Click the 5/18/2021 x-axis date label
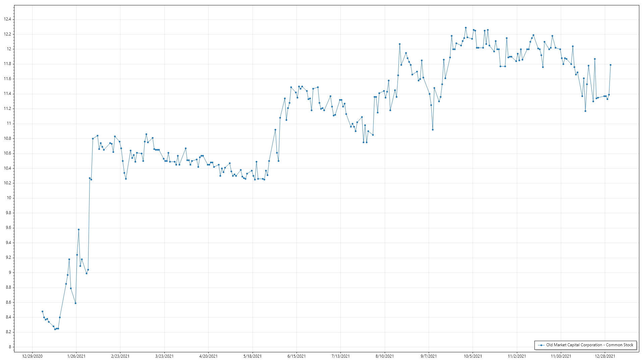 point(253,356)
